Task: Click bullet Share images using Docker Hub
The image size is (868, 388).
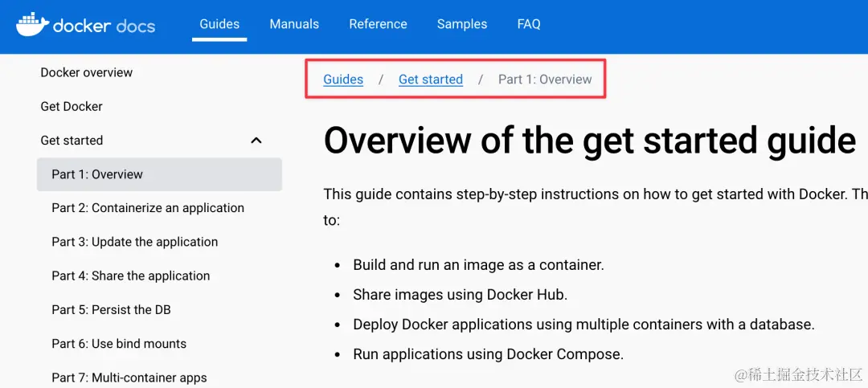Action: click(460, 295)
